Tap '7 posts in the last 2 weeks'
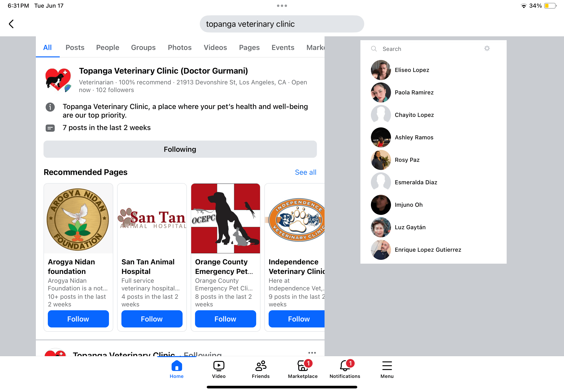Screen dimensions: 564x392 point(107,128)
